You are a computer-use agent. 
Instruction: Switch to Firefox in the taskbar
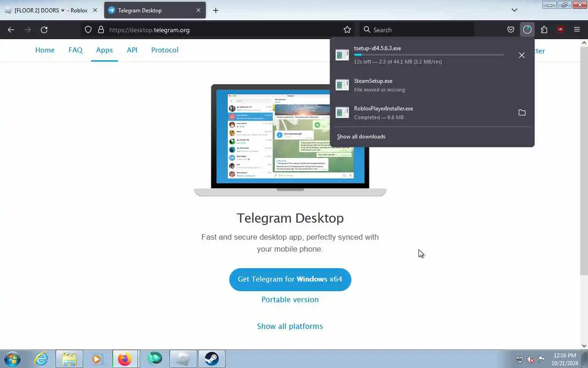[125, 359]
